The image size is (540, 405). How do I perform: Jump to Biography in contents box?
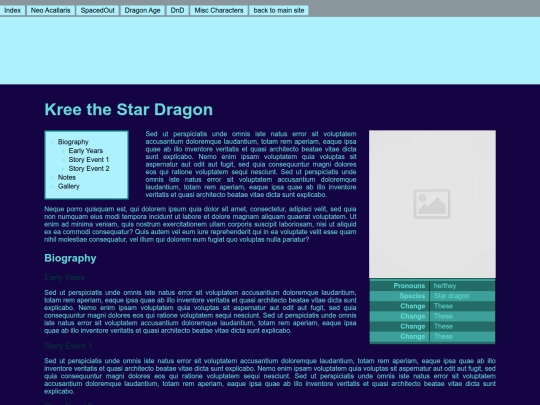73,142
